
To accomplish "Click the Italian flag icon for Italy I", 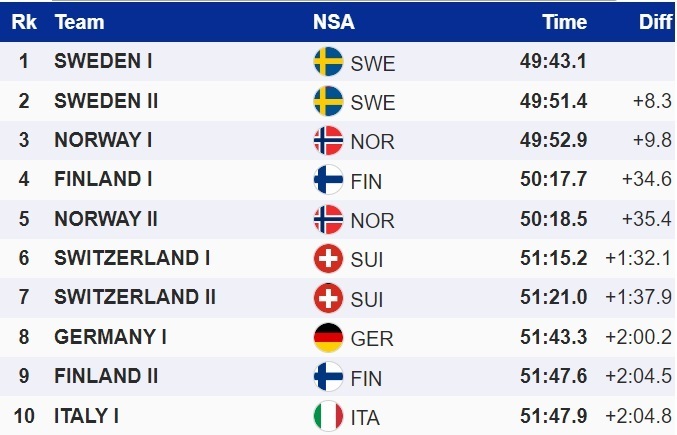I will tap(329, 416).
